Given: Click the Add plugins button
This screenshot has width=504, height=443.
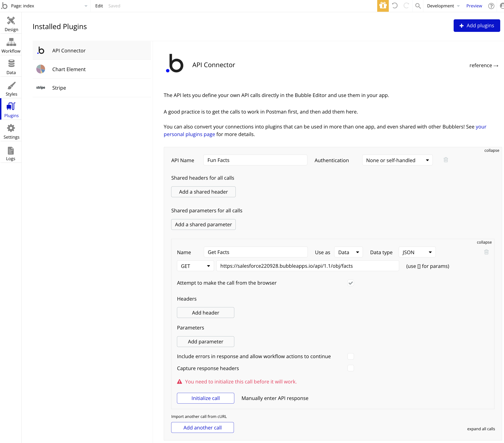Looking at the screenshot, I should (x=476, y=26).
